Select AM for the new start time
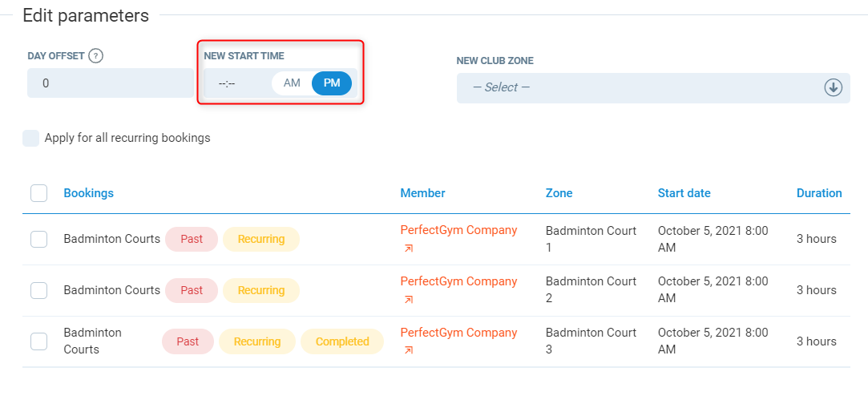This screenshot has width=868, height=412. coord(292,83)
